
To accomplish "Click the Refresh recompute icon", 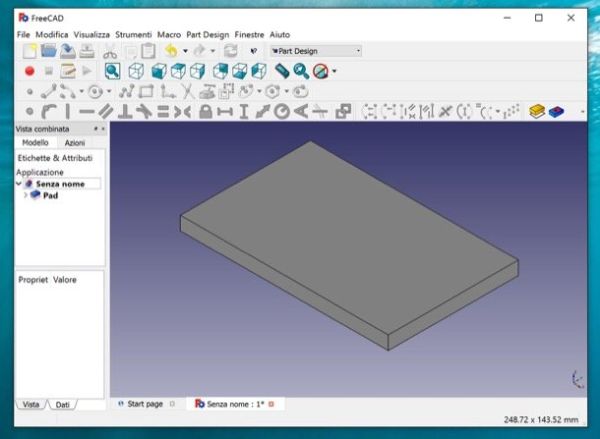I will pos(231,51).
